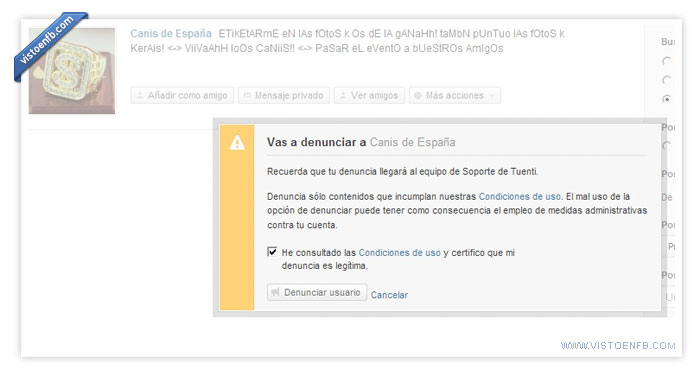Viewport: 700px width, 380px height.
Task: Send a Mensaje privado
Action: 284,95
